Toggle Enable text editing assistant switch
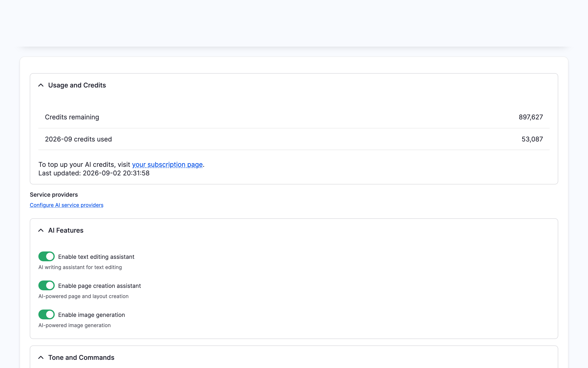Image resolution: width=588 pixels, height=368 pixels. (46, 256)
